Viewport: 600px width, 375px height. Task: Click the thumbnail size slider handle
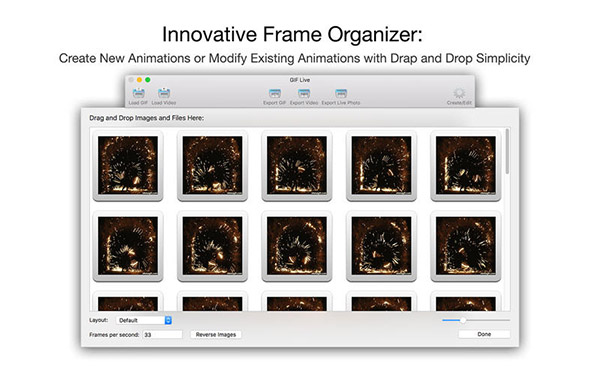(x=463, y=320)
